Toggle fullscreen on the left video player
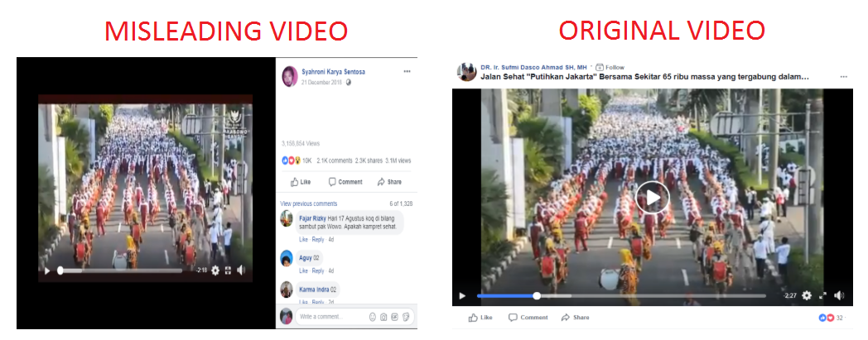Screen dimensions: 868x340 click(228, 271)
